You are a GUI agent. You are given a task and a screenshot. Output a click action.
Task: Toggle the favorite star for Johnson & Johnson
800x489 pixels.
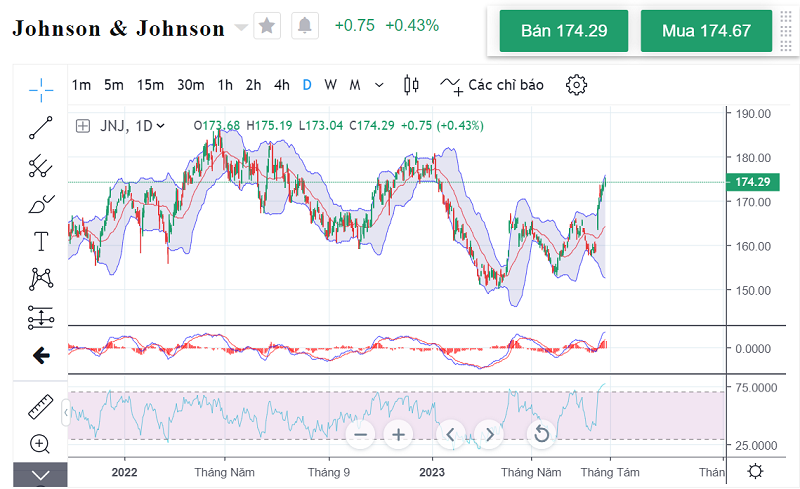[267, 26]
